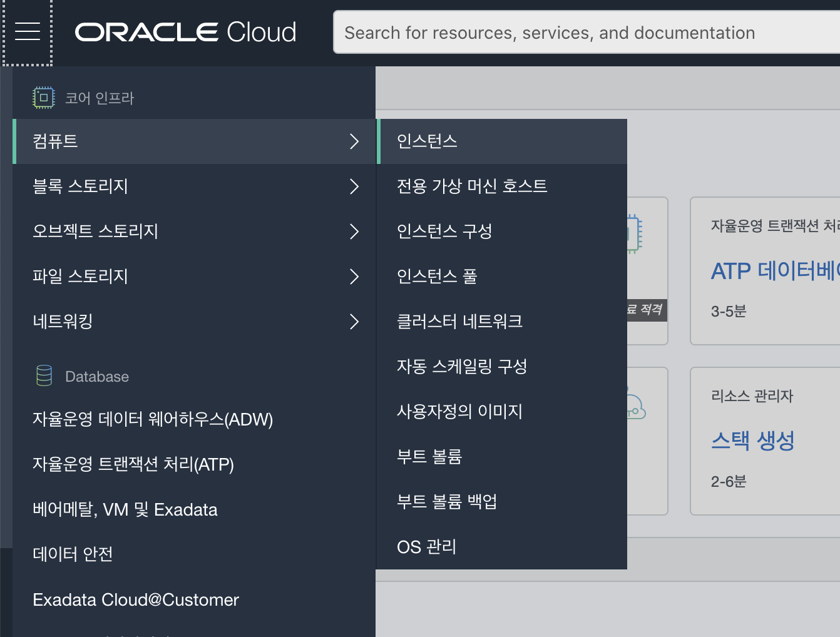Screen dimensions: 840x637
Task: Open OS 관리 entry
Action: tap(502, 547)
